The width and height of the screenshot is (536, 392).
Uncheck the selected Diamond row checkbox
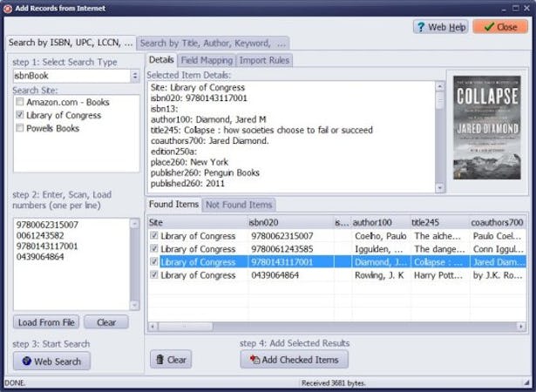(x=154, y=261)
